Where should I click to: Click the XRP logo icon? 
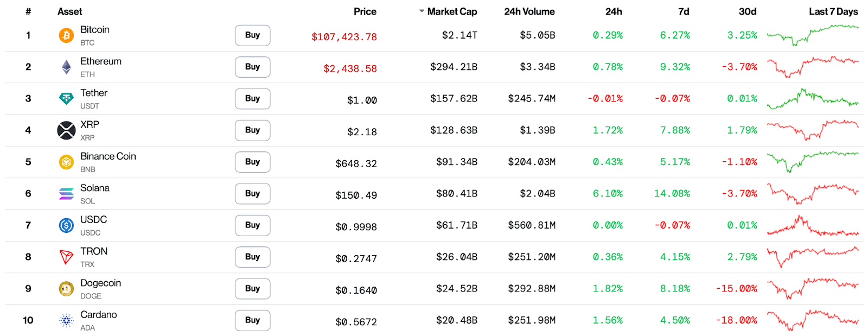click(66, 130)
